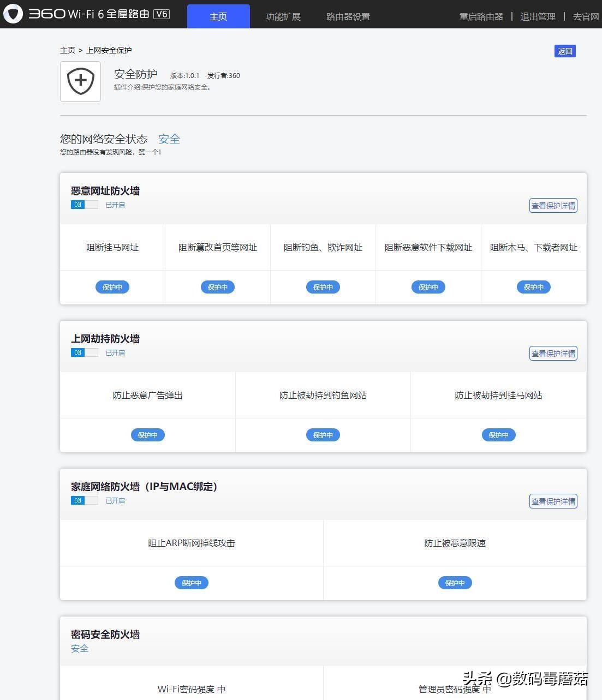
Task: Click the 主页 breadcrumb link
Action: coord(67,50)
